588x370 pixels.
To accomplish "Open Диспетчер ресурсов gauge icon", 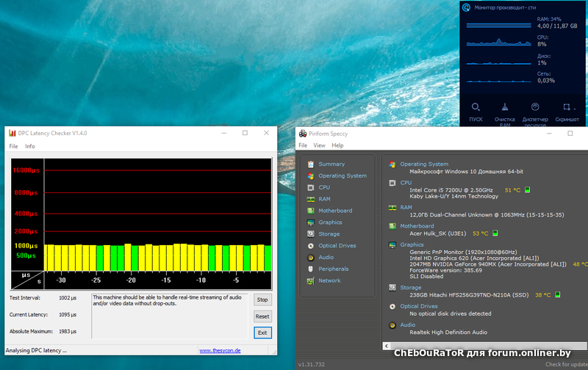I will click(x=535, y=107).
